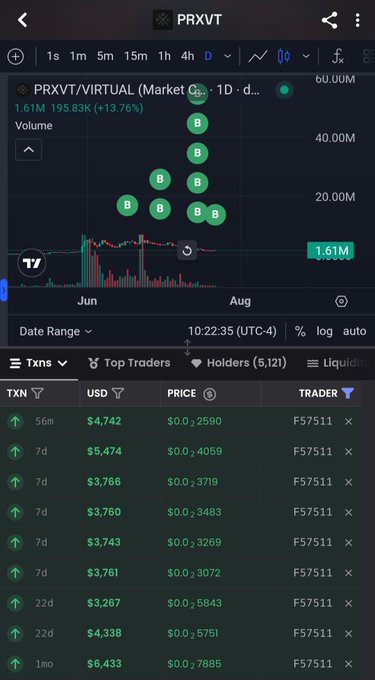Switch to candlestick chart type
Screen dimensions: 375x680
[284, 56]
